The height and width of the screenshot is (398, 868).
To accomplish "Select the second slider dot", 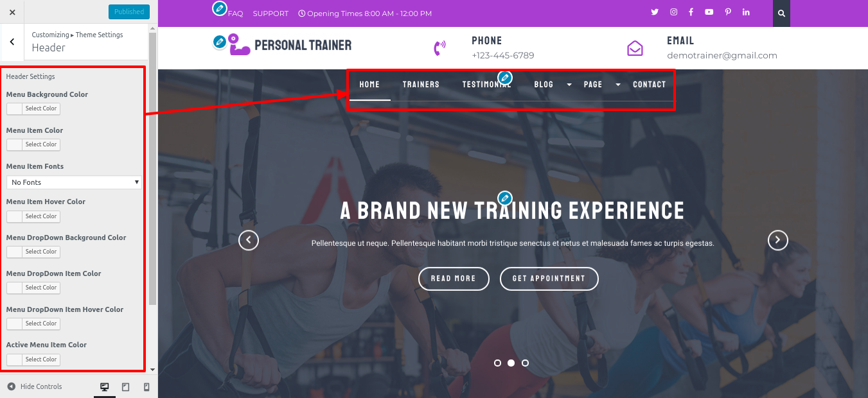I will point(511,363).
